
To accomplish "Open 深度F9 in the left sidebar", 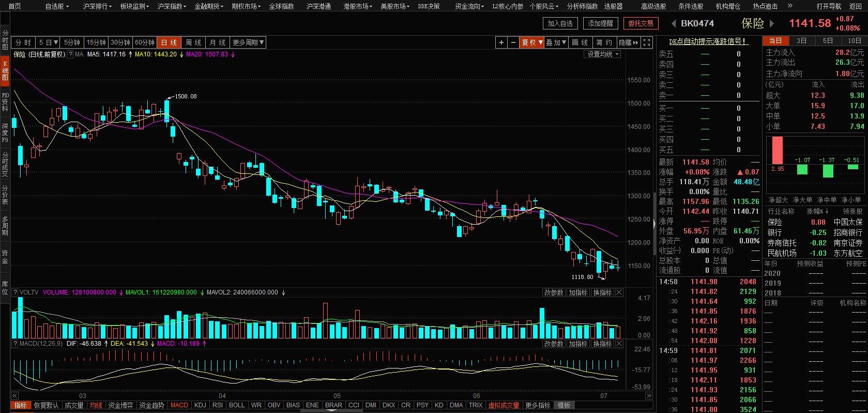I will point(5,132).
